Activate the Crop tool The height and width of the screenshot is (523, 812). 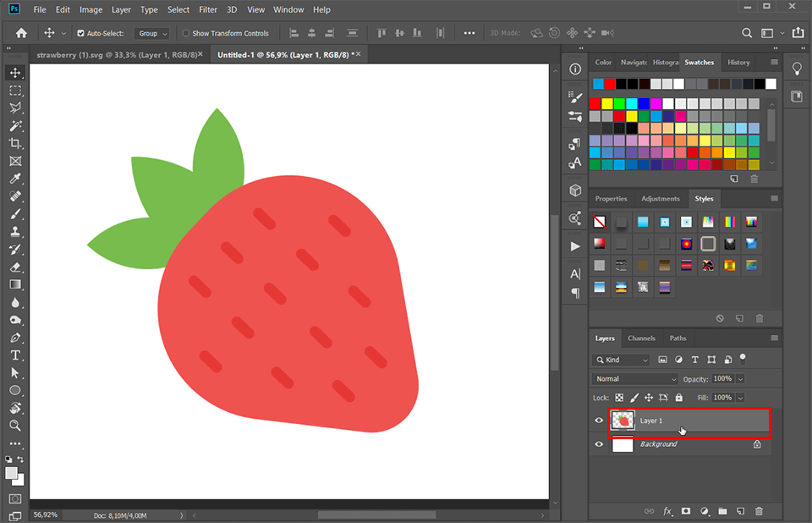(x=15, y=143)
